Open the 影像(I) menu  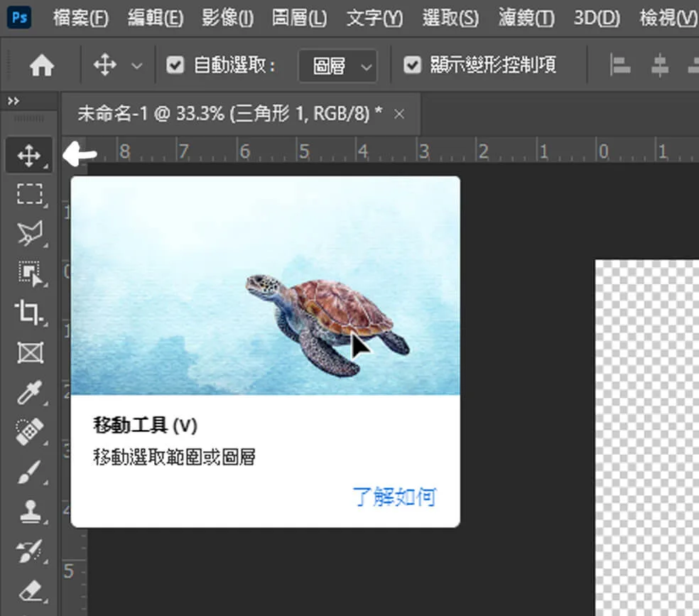coord(227,18)
